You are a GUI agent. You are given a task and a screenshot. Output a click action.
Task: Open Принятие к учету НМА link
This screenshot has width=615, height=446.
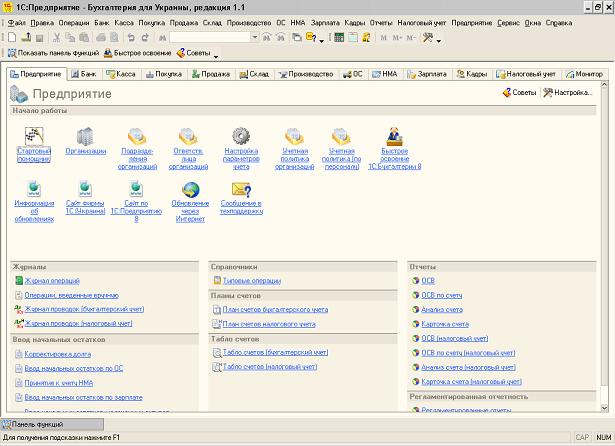[x=59, y=383]
